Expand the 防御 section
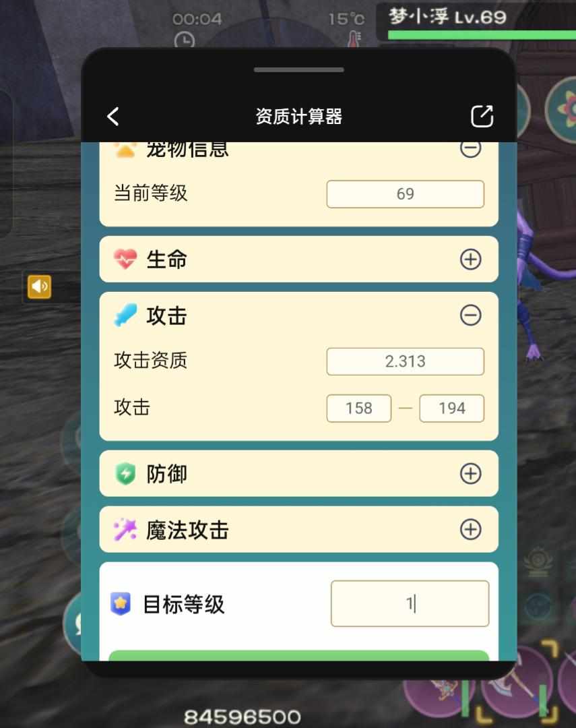This screenshot has height=728, width=576. tap(470, 474)
